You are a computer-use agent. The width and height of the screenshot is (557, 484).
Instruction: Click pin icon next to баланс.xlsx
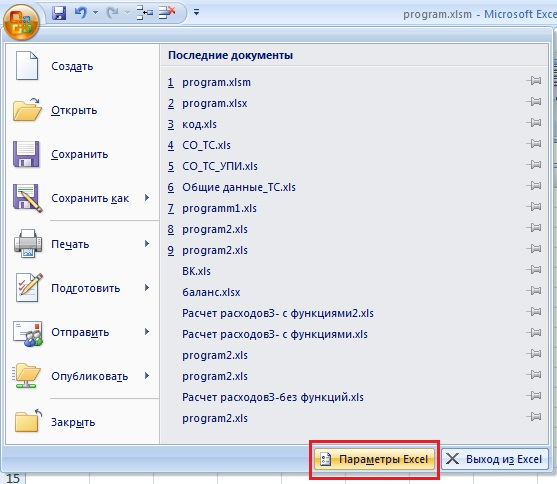(534, 291)
